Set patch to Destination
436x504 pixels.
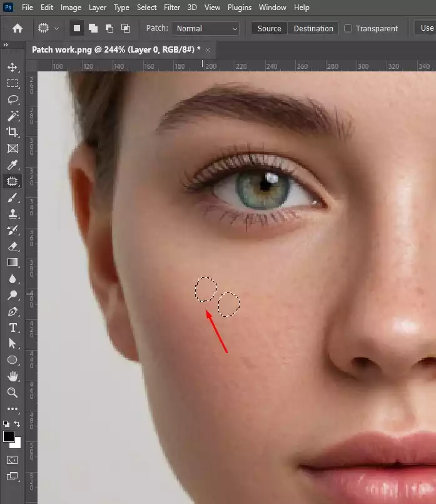click(x=313, y=29)
